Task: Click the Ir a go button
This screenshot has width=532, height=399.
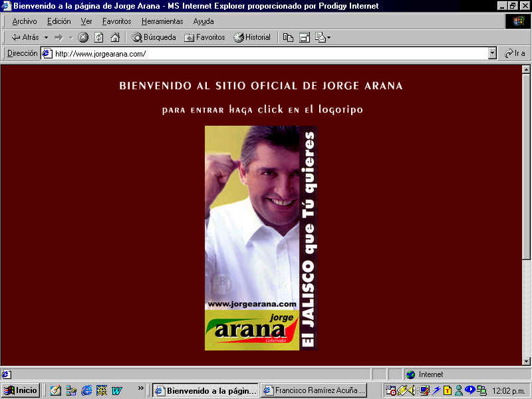Action: coord(515,54)
